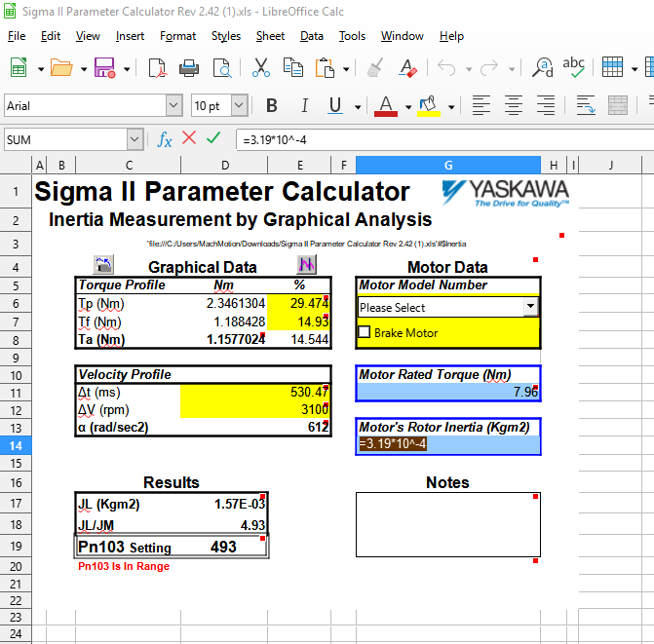This screenshot has height=644, width=654.
Task: Open the Sheet menu
Action: click(270, 36)
